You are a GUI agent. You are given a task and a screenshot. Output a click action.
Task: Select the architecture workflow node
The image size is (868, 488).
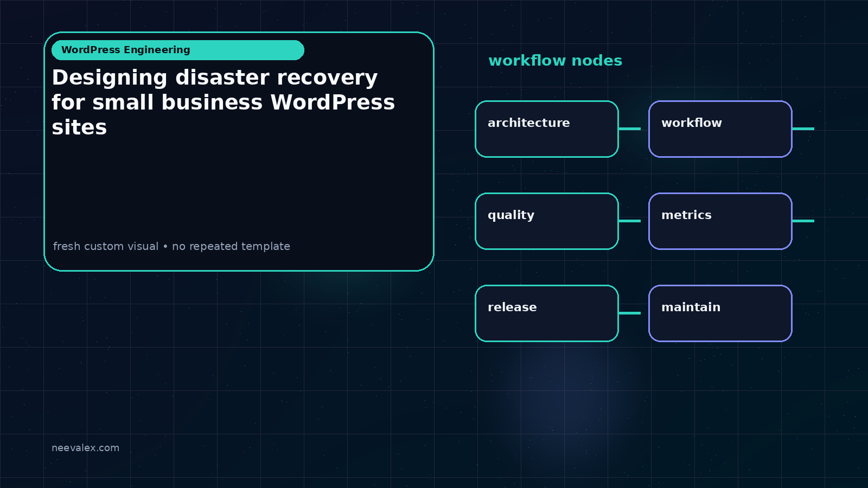[x=547, y=129]
